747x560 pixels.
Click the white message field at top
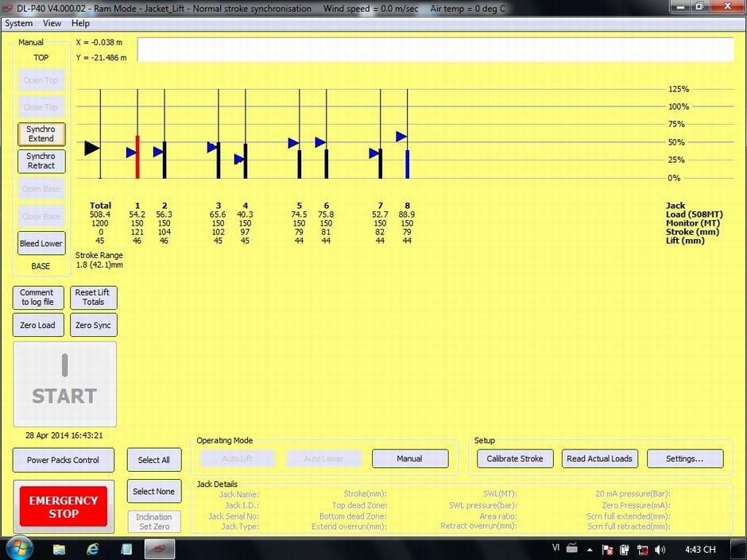[435, 49]
